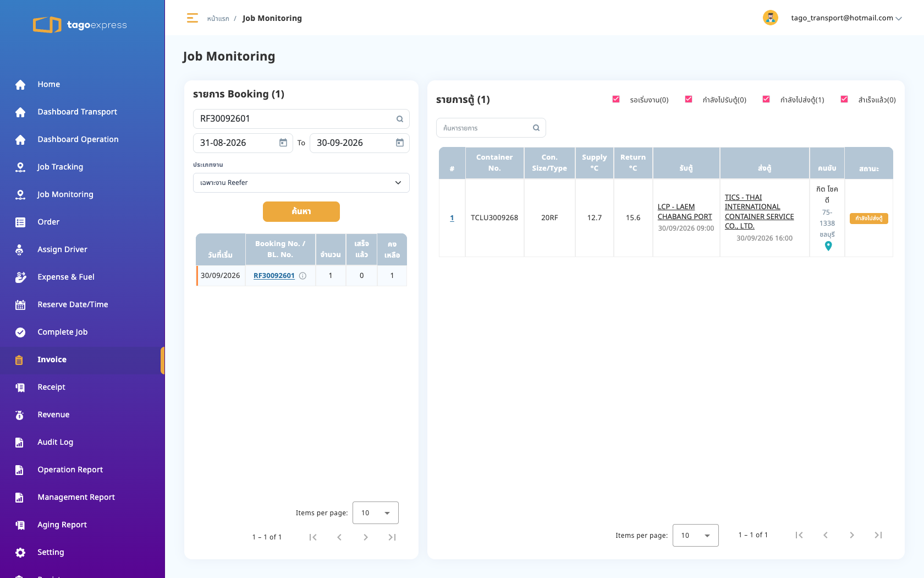Image resolution: width=924 pixels, height=578 pixels.
Task: Open job type dropdown เฉพาะงาน Reefer
Action: point(301,183)
